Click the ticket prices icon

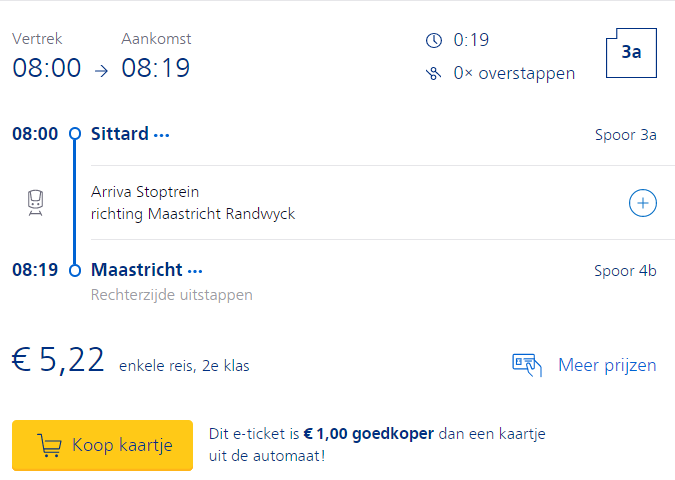[x=527, y=365]
